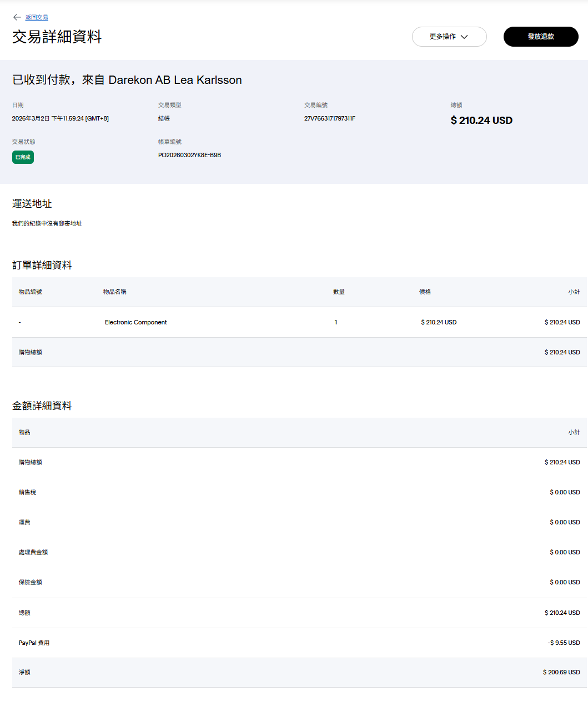Click the $ 200.69 USD net amount

[561, 672]
